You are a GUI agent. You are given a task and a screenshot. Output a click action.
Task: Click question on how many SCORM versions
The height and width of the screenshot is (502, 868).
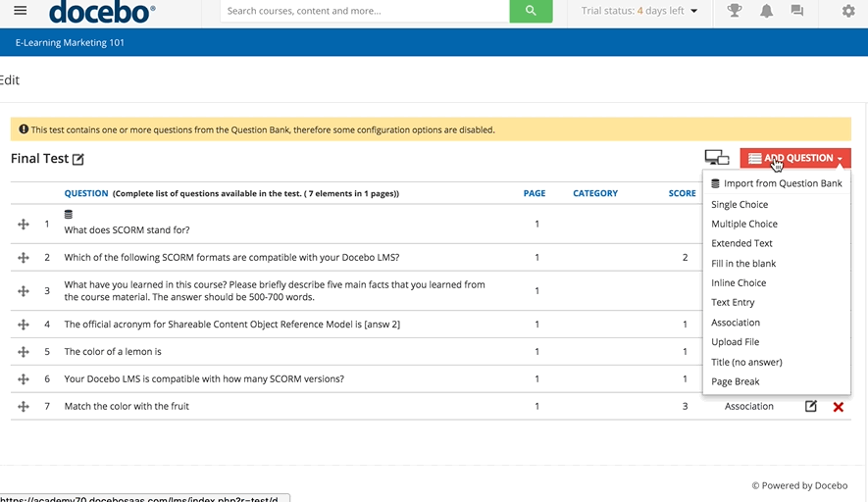[x=204, y=379]
